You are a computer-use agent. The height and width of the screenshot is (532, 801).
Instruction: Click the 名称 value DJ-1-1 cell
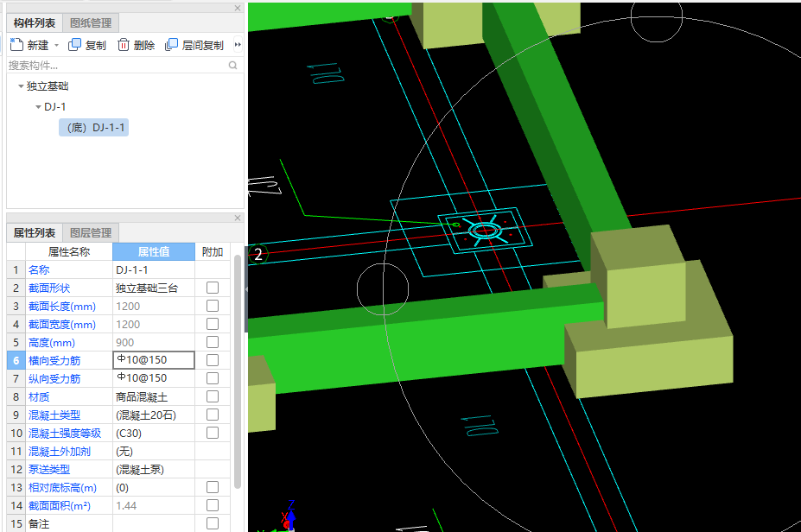click(x=154, y=269)
